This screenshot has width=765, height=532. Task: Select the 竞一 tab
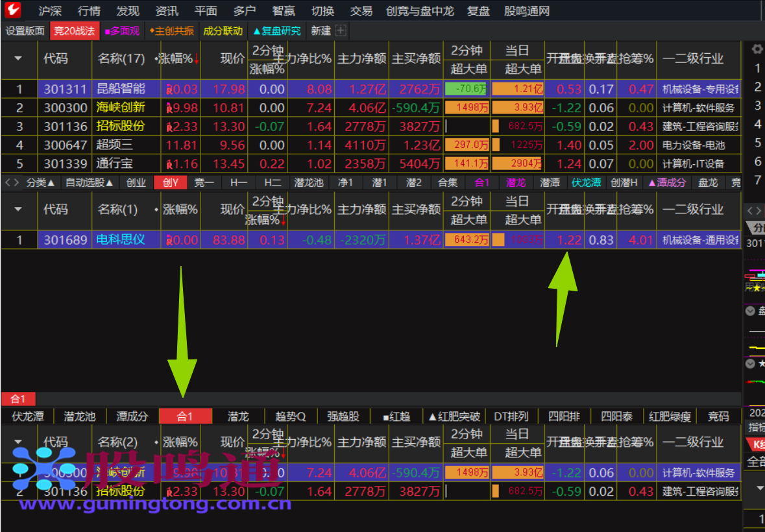pyautogui.click(x=204, y=182)
